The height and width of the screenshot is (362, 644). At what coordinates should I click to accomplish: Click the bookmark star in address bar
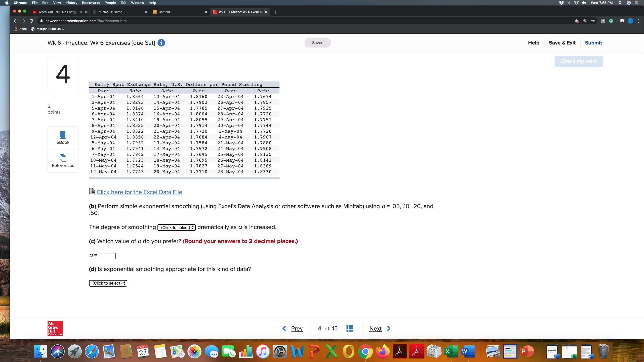(593, 21)
